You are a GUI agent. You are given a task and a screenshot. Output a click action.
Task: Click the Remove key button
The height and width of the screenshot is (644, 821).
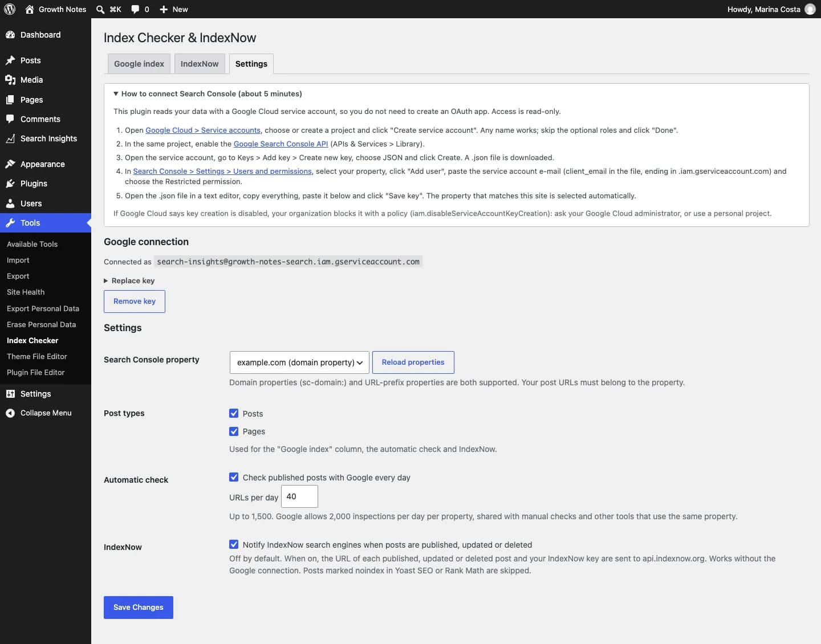click(135, 301)
